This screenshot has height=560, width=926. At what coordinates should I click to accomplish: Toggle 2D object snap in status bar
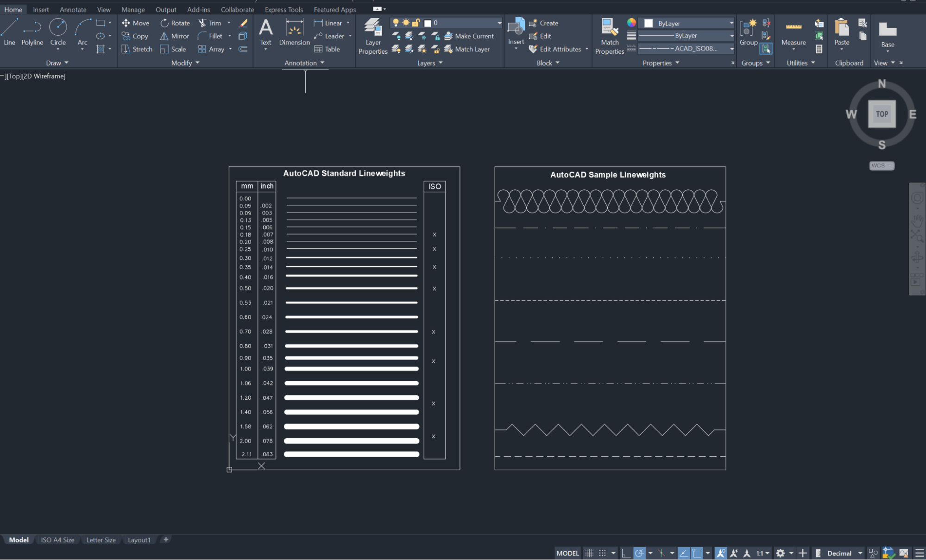pyautogui.click(x=697, y=553)
